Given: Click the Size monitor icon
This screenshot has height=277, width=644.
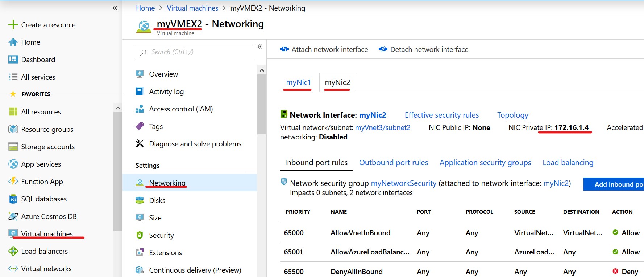Looking at the screenshot, I should (140, 218).
